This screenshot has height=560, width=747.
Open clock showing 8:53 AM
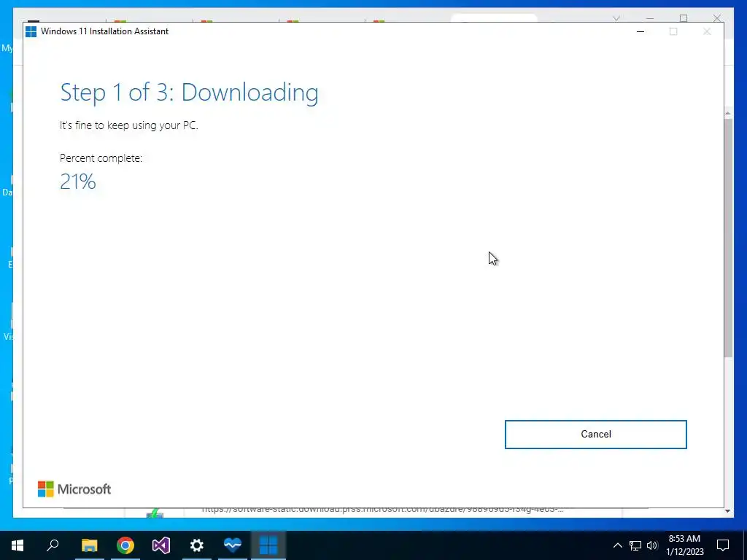(x=684, y=545)
